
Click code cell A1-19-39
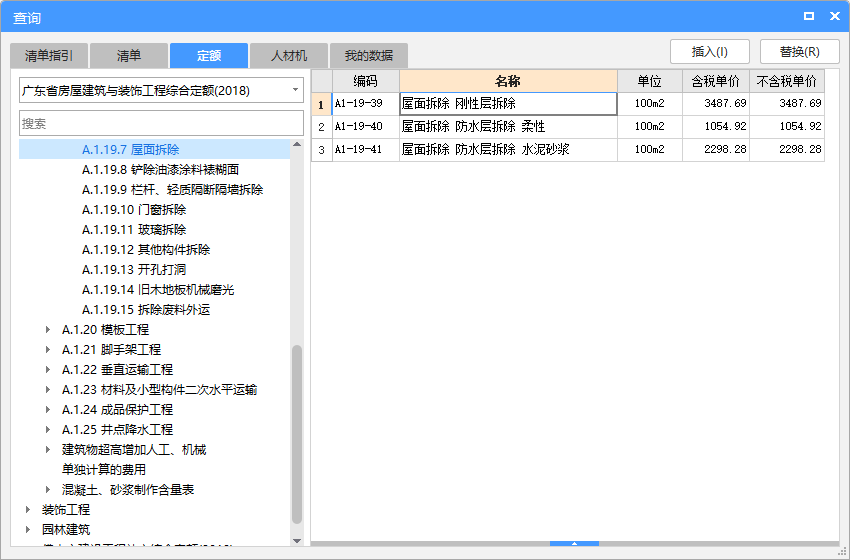(366, 104)
